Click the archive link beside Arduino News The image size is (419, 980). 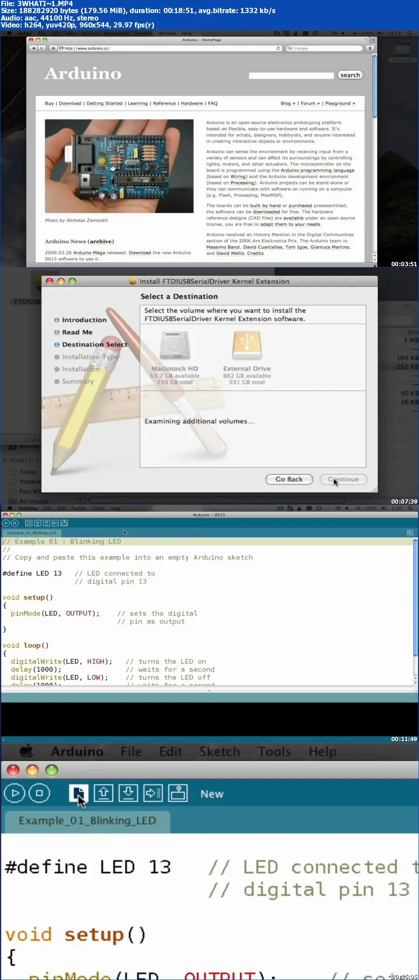click(x=101, y=241)
